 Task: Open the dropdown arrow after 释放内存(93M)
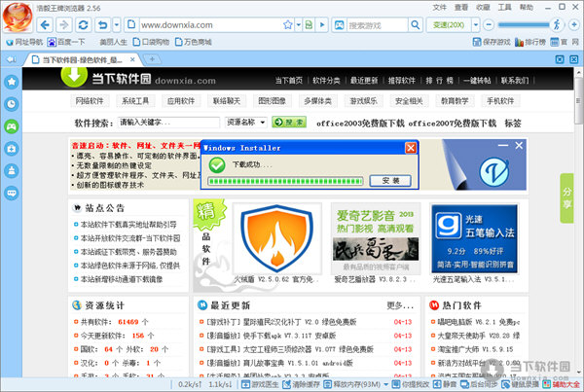click(385, 384)
